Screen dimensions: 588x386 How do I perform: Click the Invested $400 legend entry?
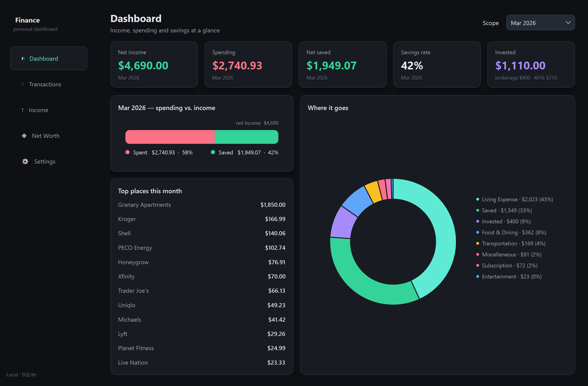pos(503,221)
